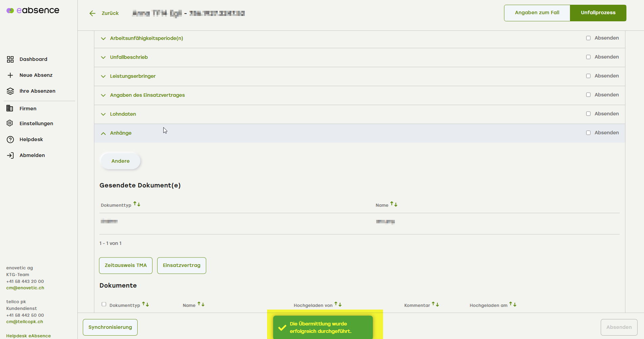Image resolution: width=644 pixels, height=339 pixels.
Task: Sort sent documents by Dokumenttyp arrows
Action: (x=137, y=204)
